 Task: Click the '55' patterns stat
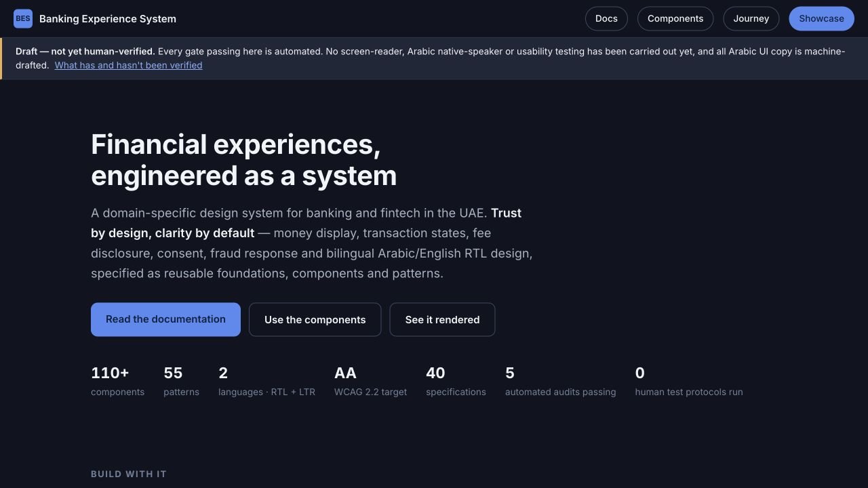[181, 381]
